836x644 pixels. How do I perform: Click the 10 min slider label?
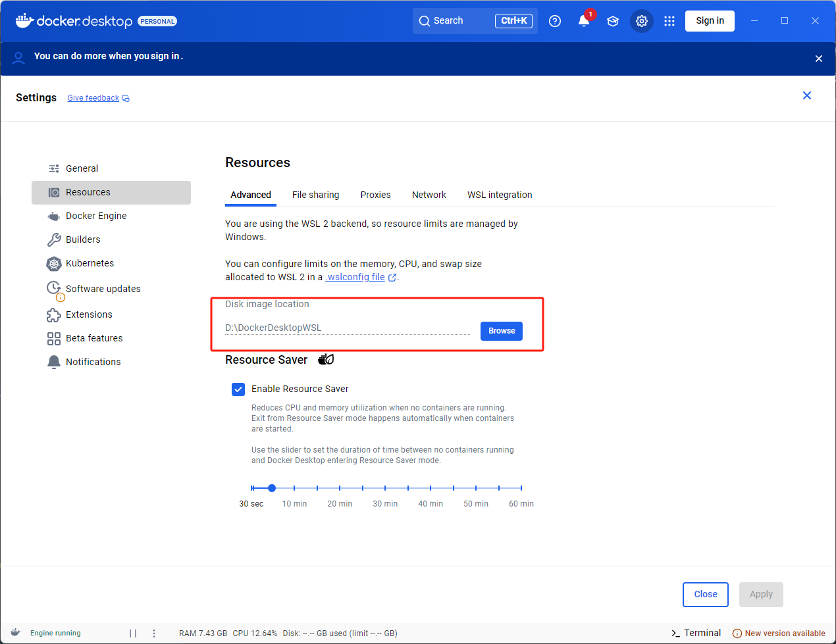(x=294, y=504)
